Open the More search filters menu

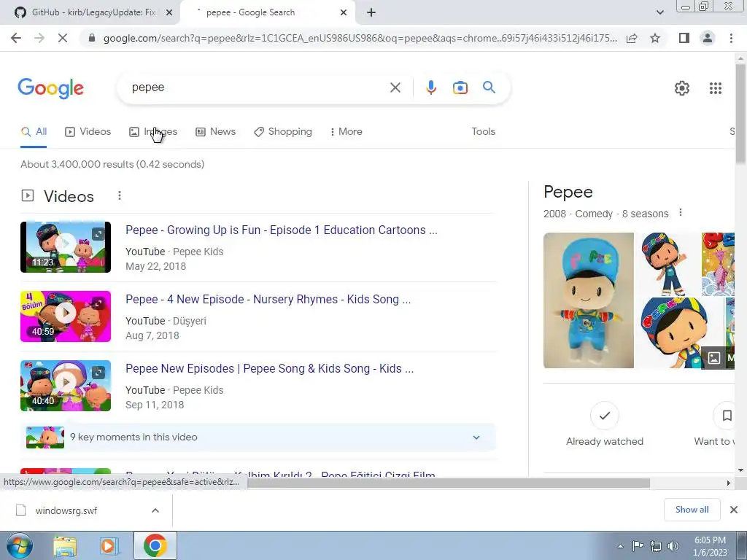(x=347, y=131)
